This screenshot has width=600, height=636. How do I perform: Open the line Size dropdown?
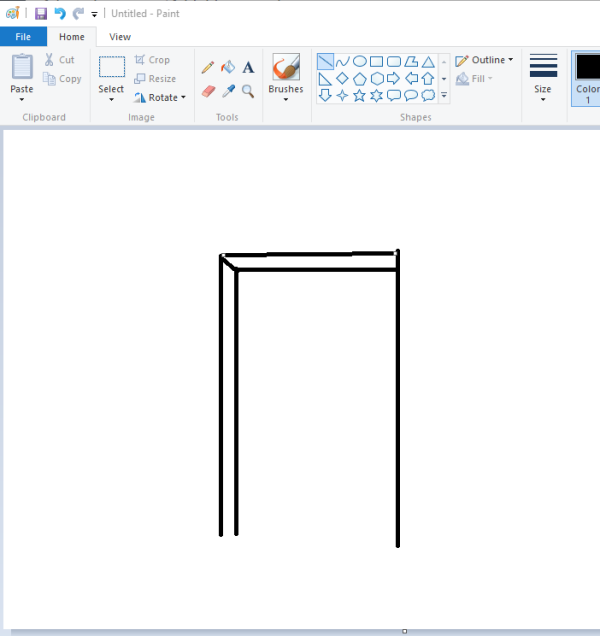tap(543, 78)
